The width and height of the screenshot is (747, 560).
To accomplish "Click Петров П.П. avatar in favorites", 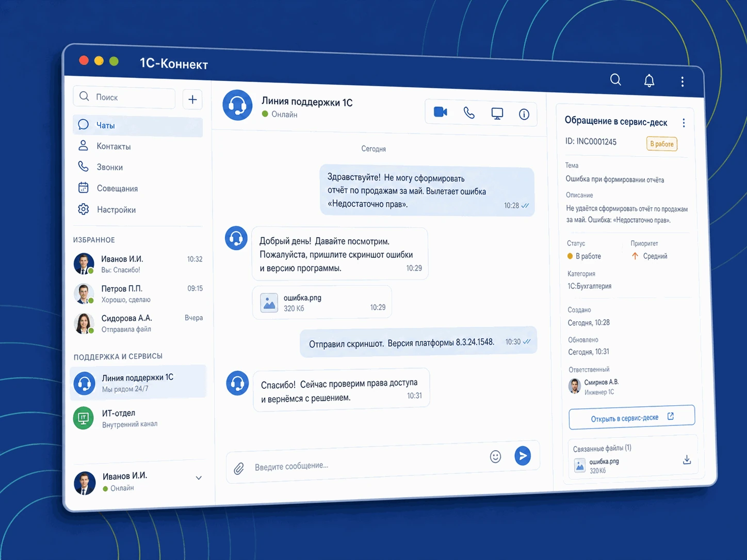I will tap(84, 293).
